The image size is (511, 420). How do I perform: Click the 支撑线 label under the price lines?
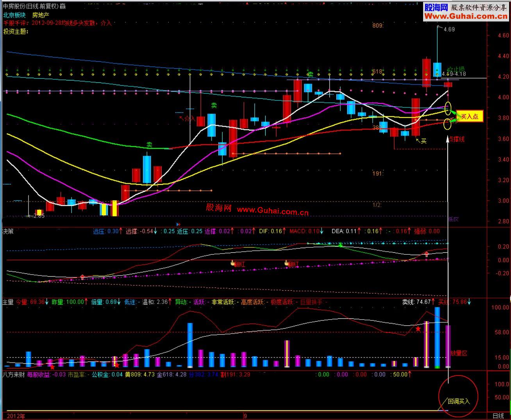coord(456,139)
